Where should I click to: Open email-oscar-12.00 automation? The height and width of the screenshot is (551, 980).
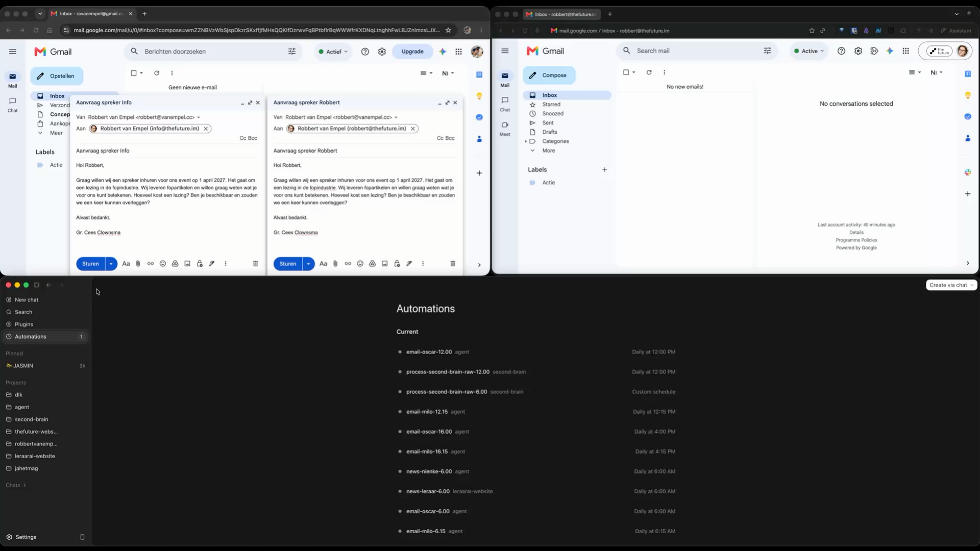[536, 352]
